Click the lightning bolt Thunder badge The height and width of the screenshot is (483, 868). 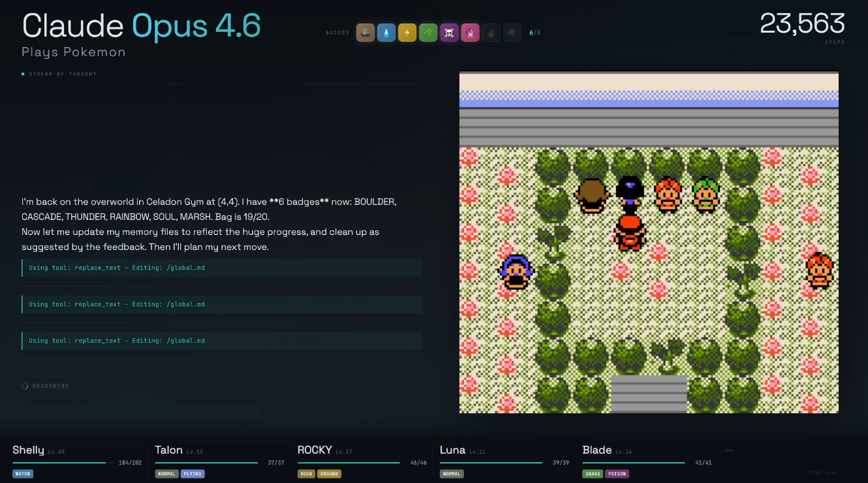(x=407, y=33)
